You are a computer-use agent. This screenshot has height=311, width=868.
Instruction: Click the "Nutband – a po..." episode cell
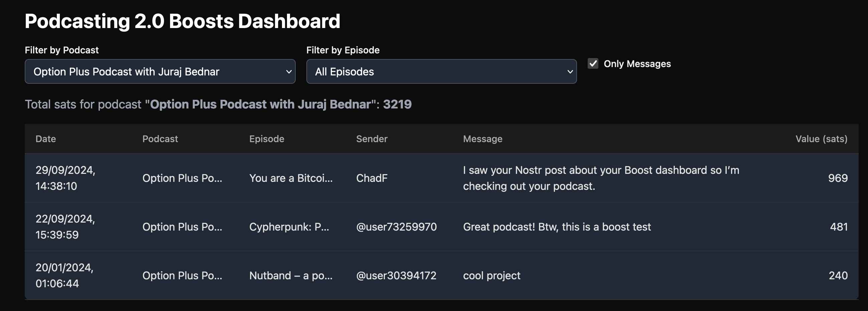point(291,276)
